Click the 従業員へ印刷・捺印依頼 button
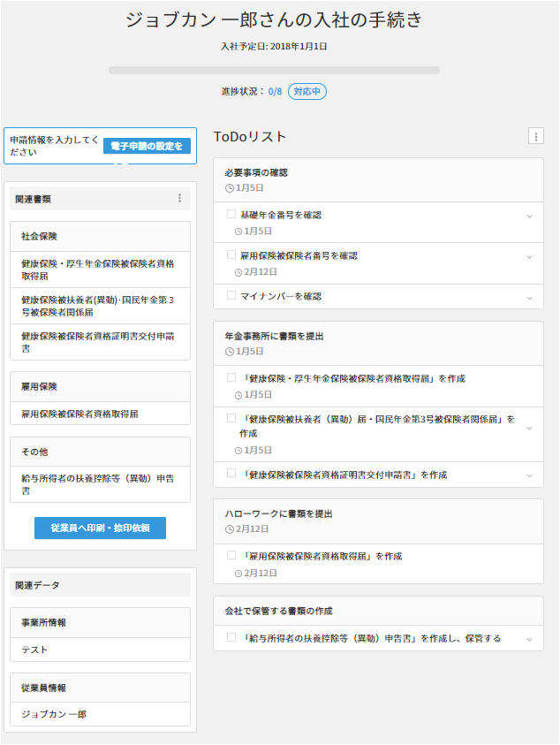The height and width of the screenshot is (745, 560). pyautogui.click(x=100, y=528)
